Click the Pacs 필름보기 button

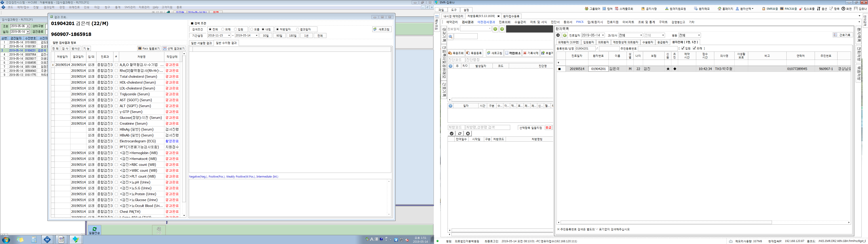pyautogui.click(x=149, y=49)
